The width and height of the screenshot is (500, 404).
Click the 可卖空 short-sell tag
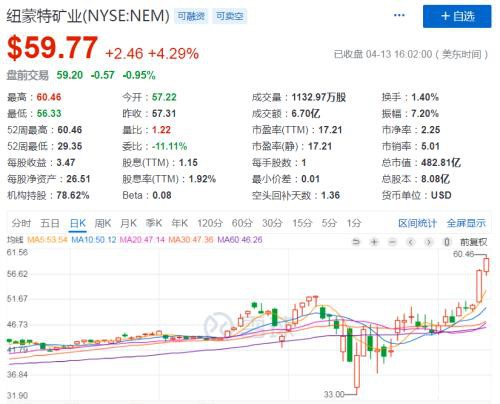pyautogui.click(x=230, y=16)
